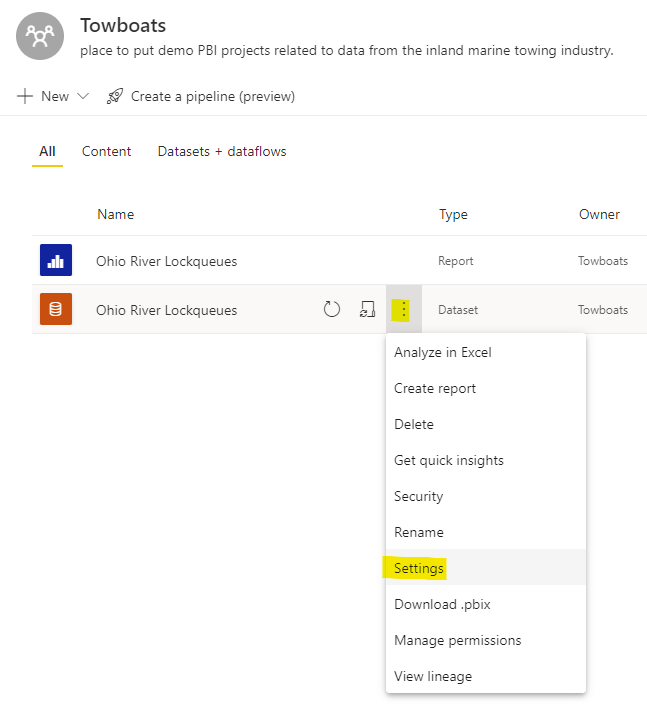Click the refresh now icon on dataset row
The width and height of the screenshot is (647, 711).
click(332, 310)
